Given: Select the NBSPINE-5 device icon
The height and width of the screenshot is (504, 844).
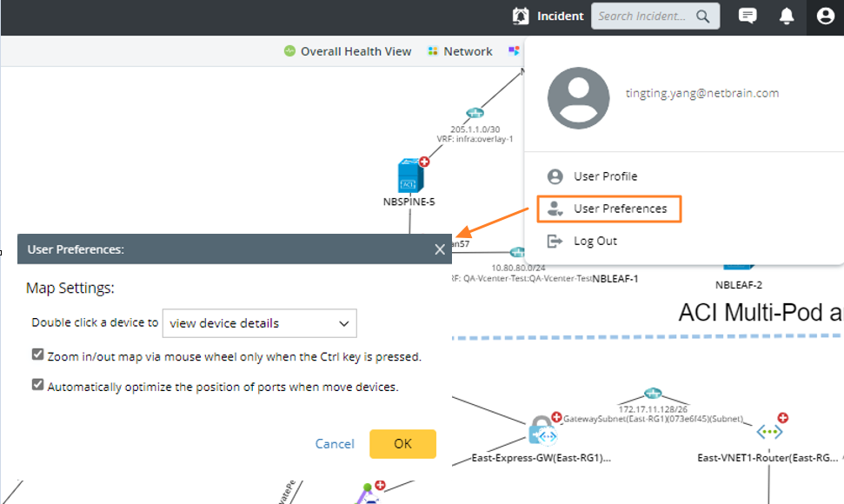Looking at the screenshot, I should [410, 176].
